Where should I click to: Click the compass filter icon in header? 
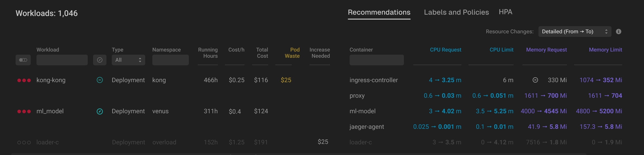click(100, 60)
